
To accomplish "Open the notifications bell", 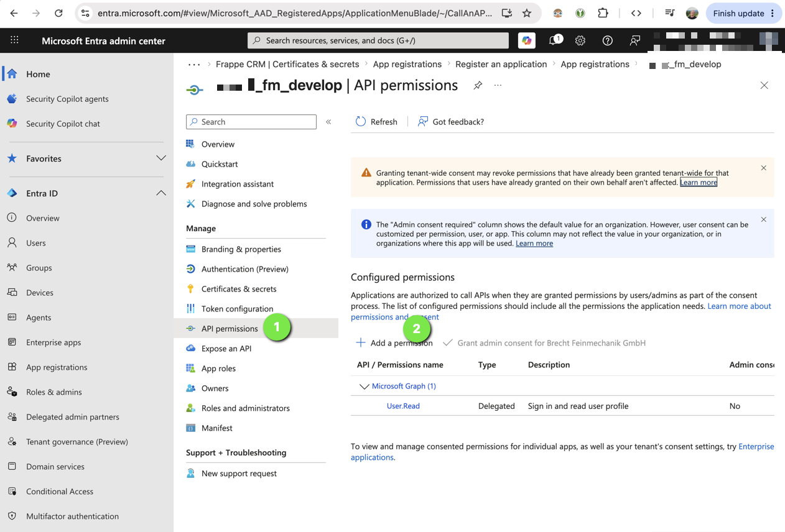I will [x=553, y=40].
